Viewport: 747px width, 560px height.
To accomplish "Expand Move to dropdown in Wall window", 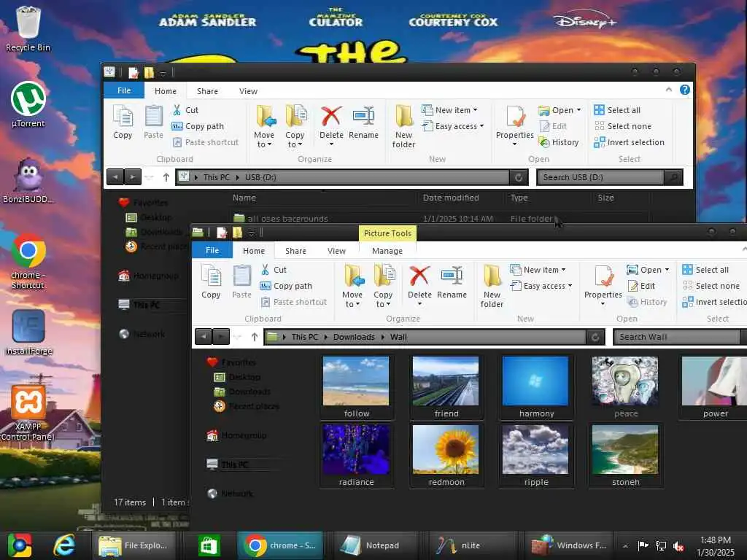I will pyautogui.click(x=352, y=304).
